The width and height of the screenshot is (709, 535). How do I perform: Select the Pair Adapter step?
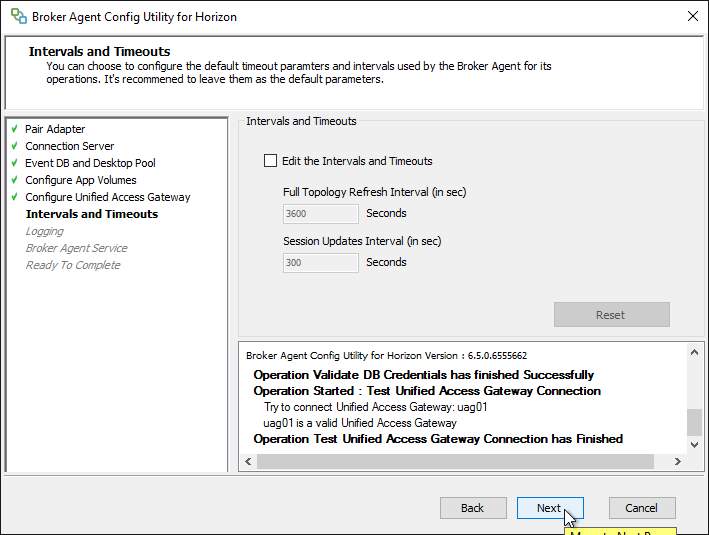point(55,129)
